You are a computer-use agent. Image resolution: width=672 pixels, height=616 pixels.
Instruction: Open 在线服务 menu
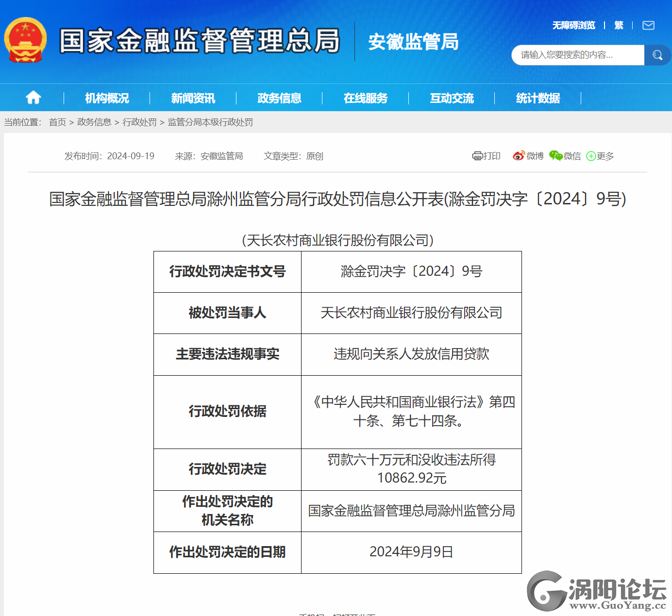[x=366, y=98]
